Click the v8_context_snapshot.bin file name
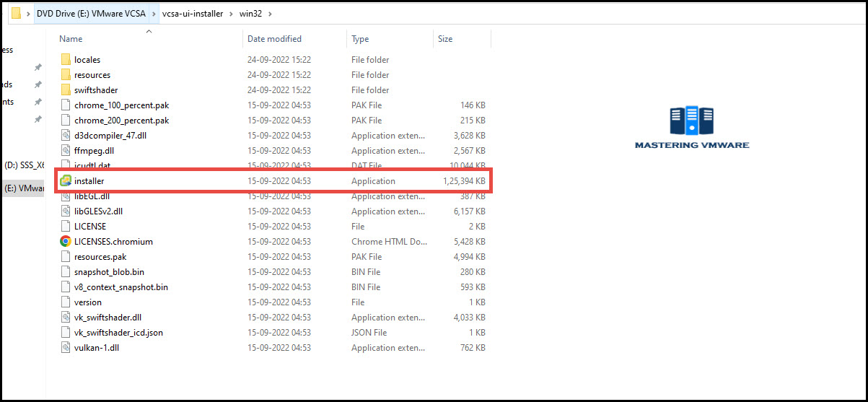Screen dimensions: 868x402 [121, 287]
